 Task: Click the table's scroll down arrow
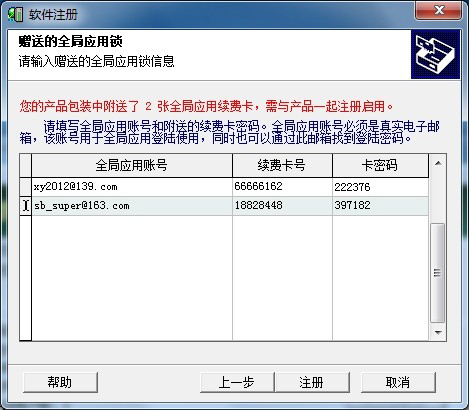[438, 332]
